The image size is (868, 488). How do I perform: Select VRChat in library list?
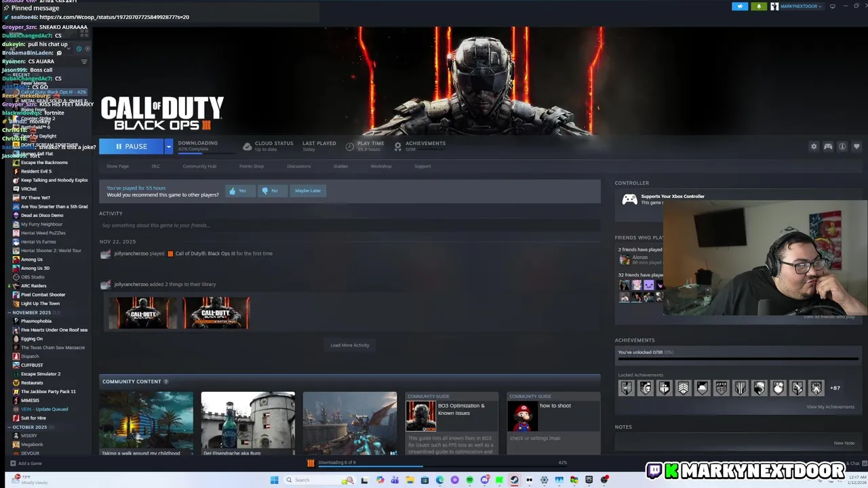(x=28, y=189)
